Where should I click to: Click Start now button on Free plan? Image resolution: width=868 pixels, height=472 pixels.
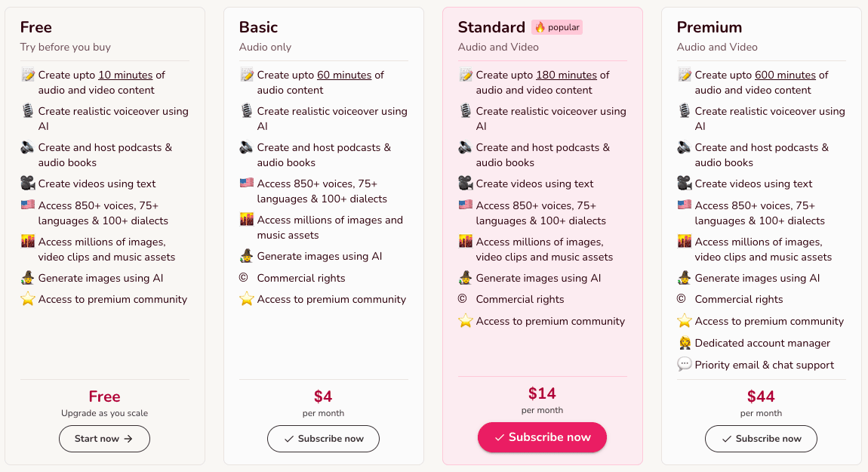point(105,439)
